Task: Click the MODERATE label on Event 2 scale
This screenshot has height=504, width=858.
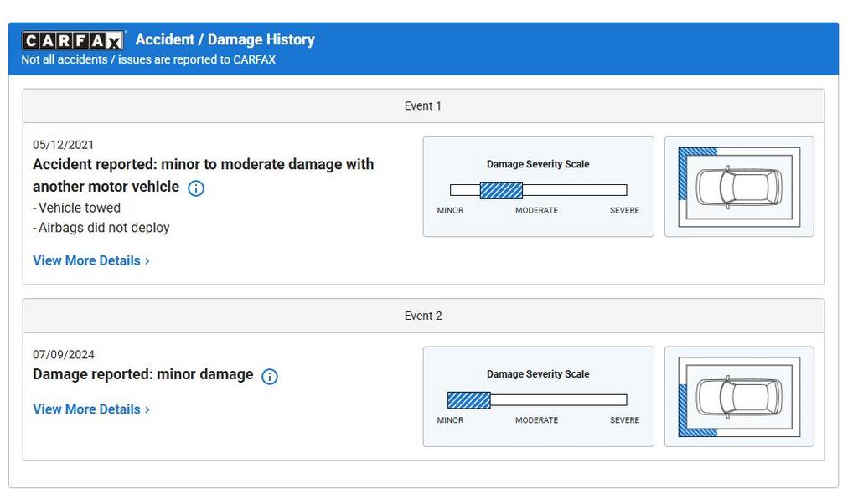Action: 536,420
